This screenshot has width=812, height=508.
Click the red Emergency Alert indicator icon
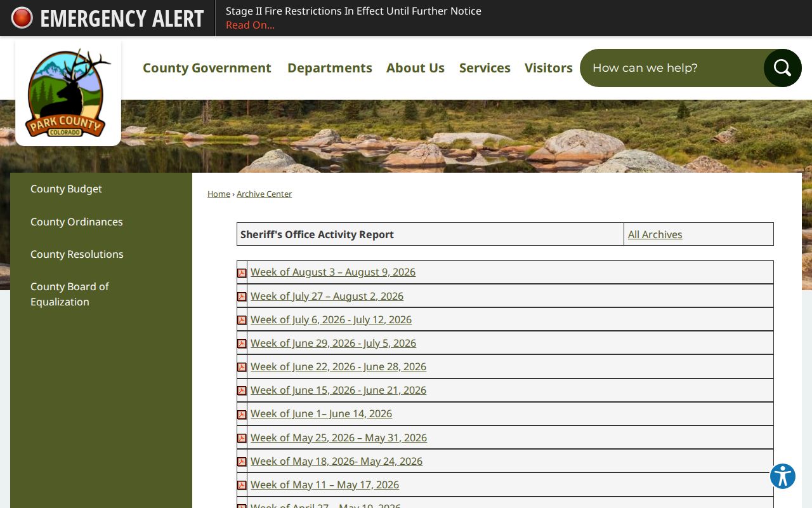pos(22,18)
